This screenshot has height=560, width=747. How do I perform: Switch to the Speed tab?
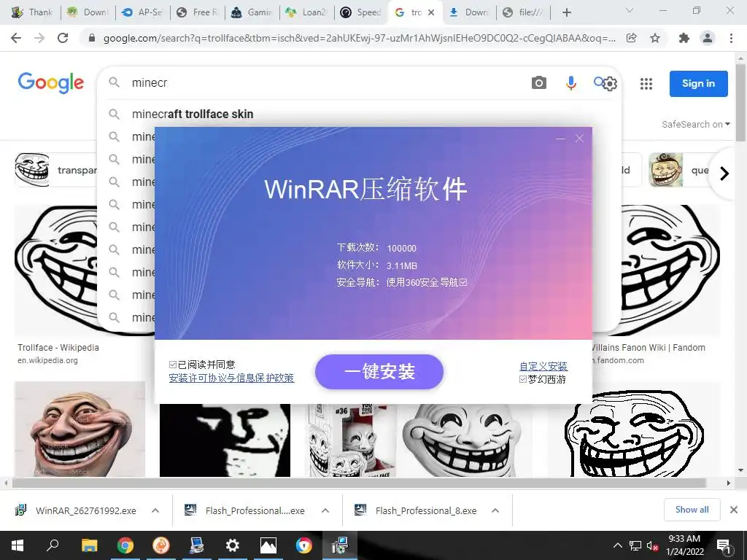point(361,12)
